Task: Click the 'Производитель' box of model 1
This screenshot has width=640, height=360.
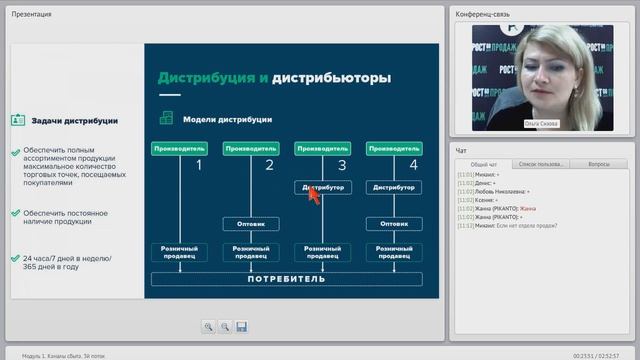Action: [179, 149]
